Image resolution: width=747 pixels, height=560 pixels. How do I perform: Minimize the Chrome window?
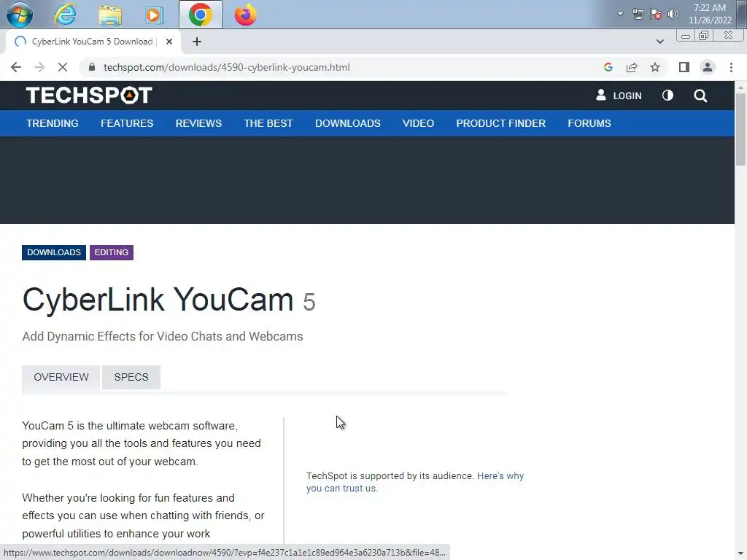click(x=686, y=36)
